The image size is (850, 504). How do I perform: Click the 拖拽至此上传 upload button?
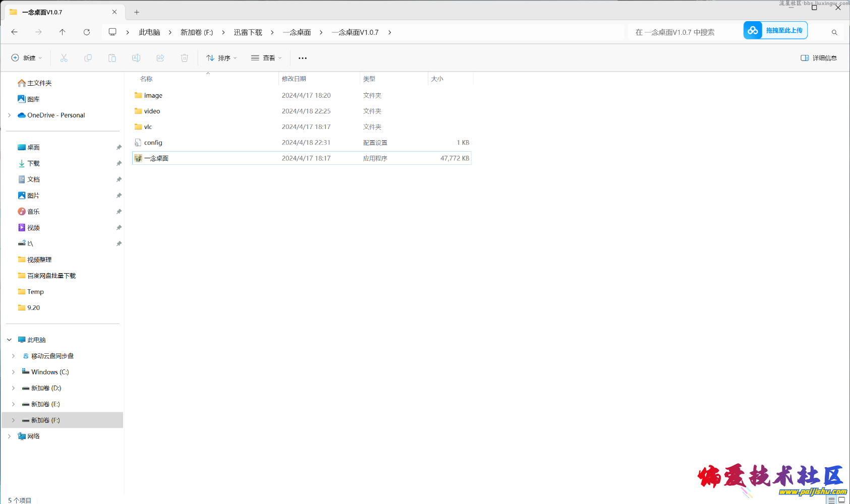pyautogui.click(x=775, y=30)
